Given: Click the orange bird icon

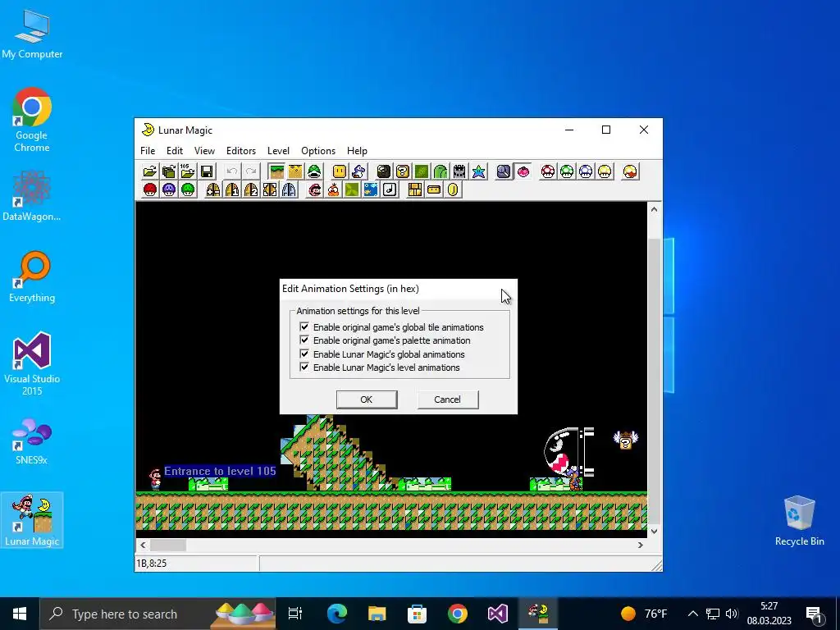Looking at the screenshot, I should point(333,189).
